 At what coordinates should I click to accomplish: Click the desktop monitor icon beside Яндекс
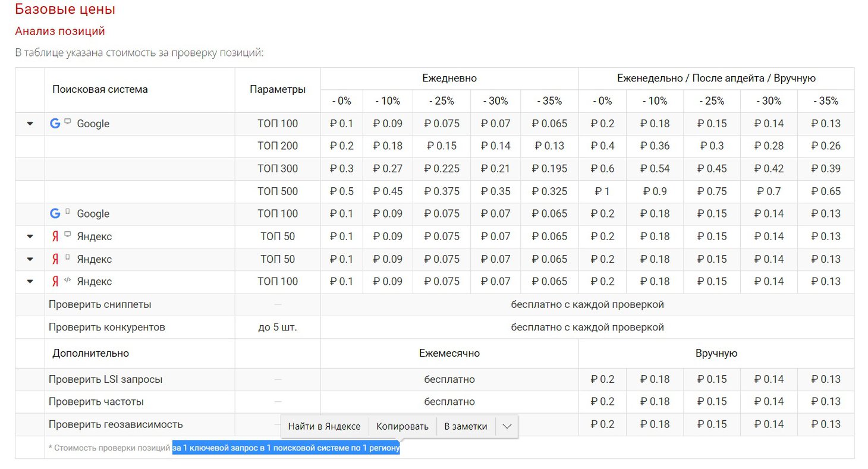click(68, 235)
